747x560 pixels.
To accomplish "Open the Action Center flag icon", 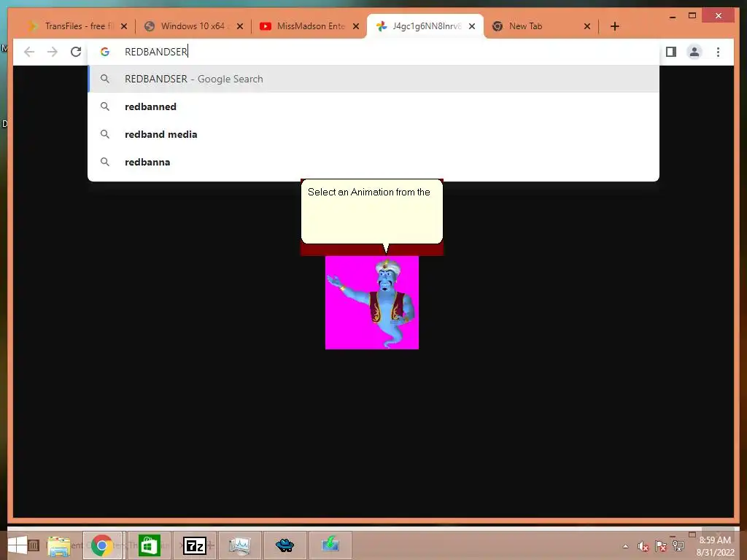I will tap(661, 546).
